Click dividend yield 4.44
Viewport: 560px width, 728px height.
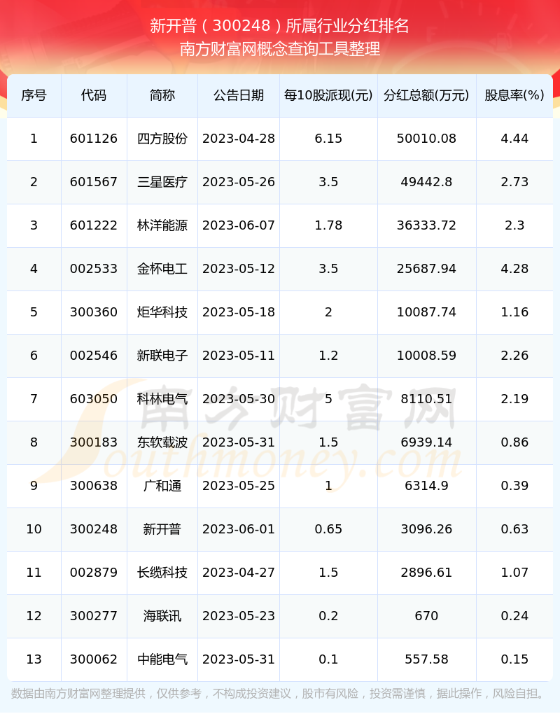tap(514, 139)
